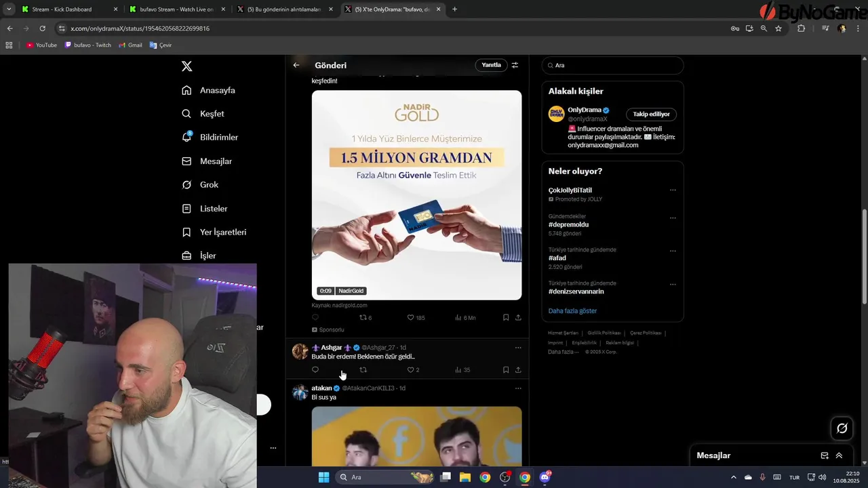The height and width of the screenshot is (488, 868).
Task: Like the NadirGold sponsored post
Action: [416, 317]
